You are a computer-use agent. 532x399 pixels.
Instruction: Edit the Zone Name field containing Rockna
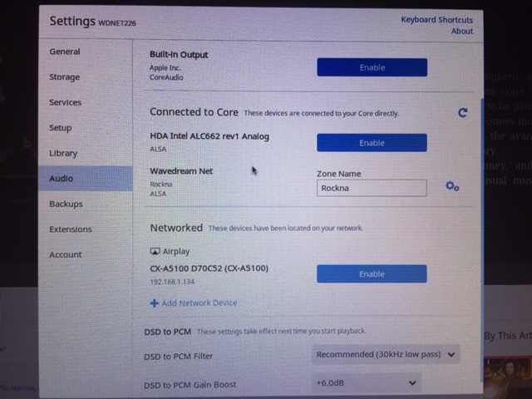(372, 188)
